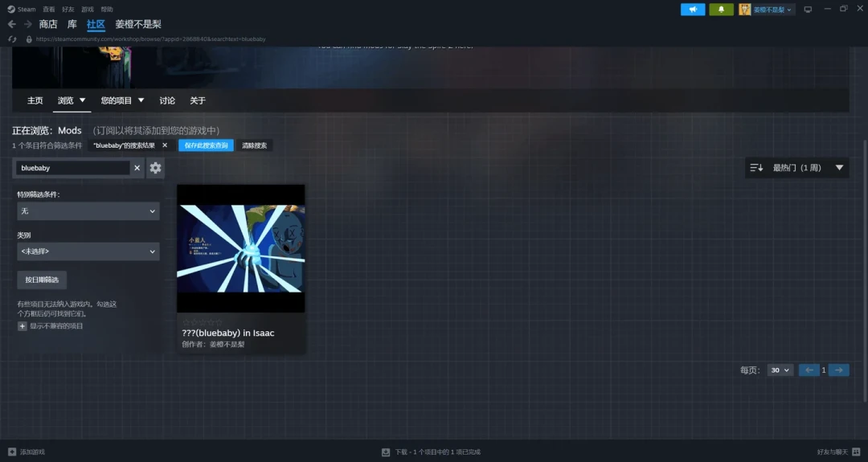Image resolution: width=868 pixels, height=462 pixels.
Task: Click the workshop URL address text
Action: (x=150, y=39)
